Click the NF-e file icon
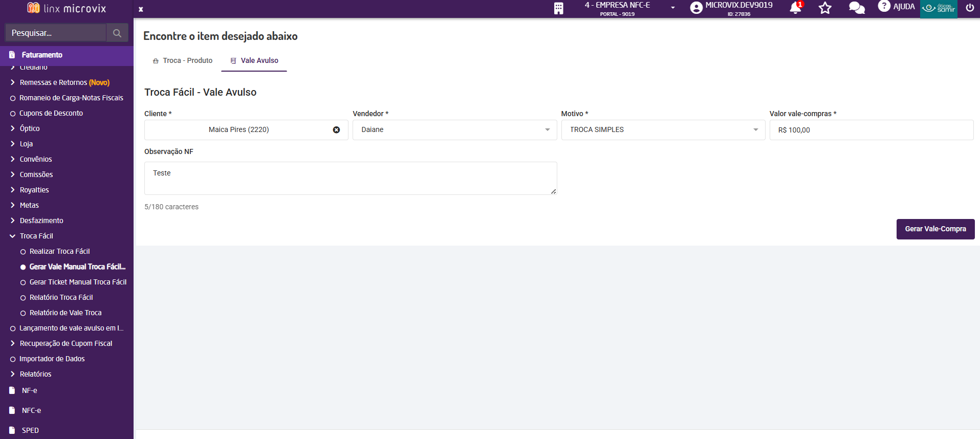Viewport: 980px width, 439px height. pos(12,390)
